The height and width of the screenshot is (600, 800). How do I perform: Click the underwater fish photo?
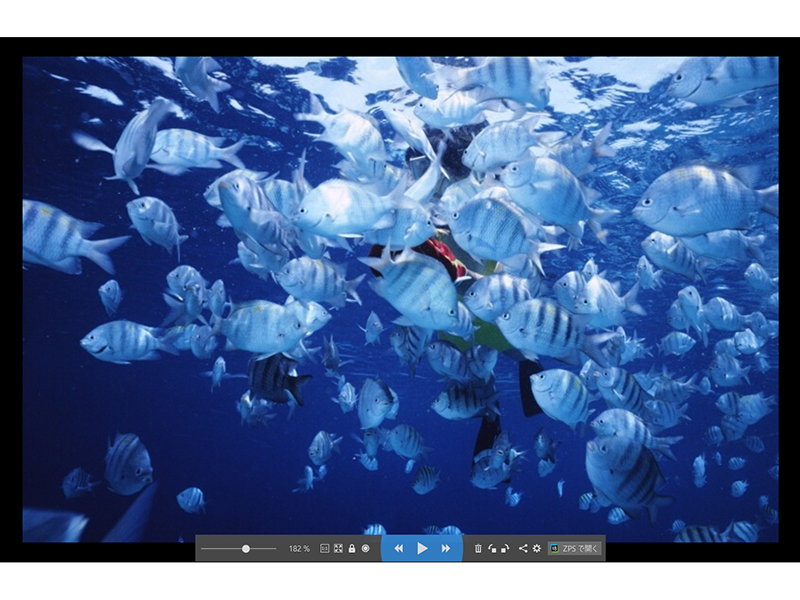401,299
